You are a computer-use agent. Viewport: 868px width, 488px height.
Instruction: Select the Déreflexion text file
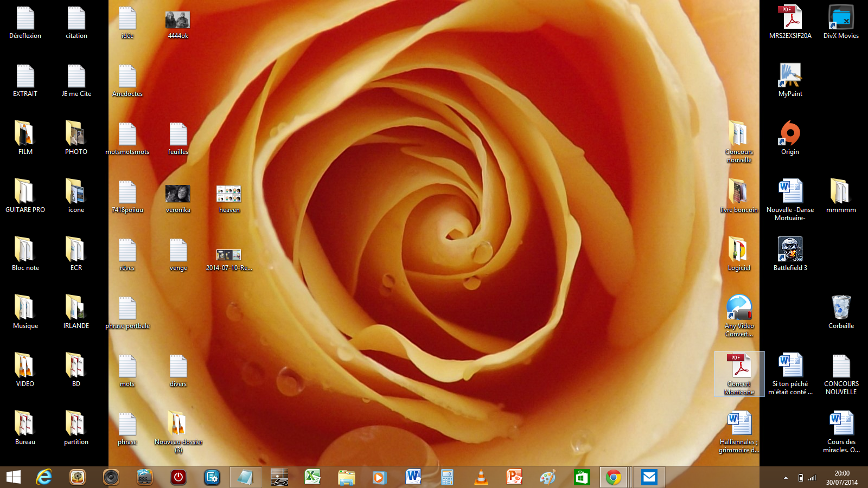coord(25,23)
